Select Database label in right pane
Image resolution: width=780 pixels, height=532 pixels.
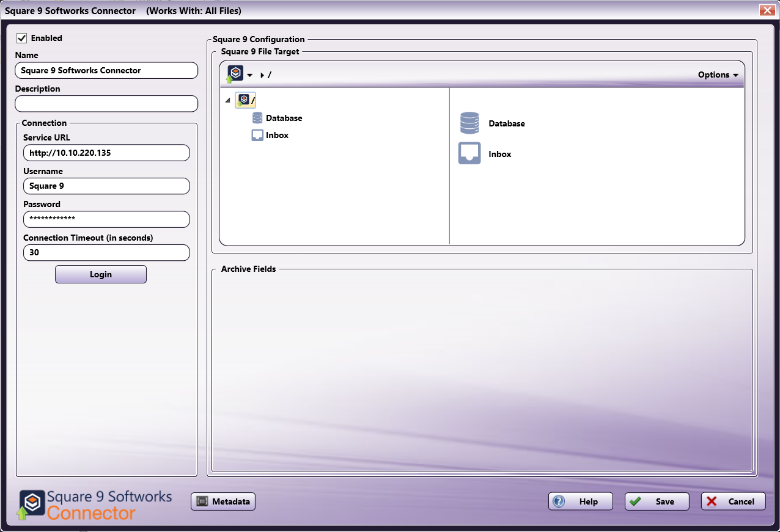pyautogui.click(x=507, y=123)
